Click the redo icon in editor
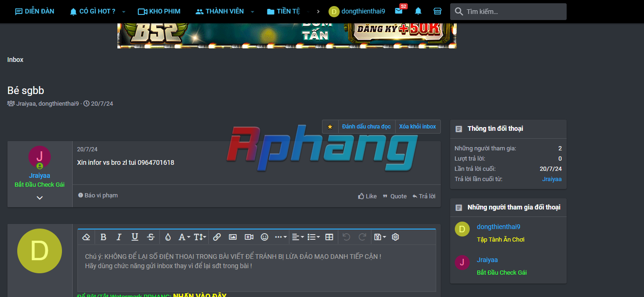 tap(362, 237)
